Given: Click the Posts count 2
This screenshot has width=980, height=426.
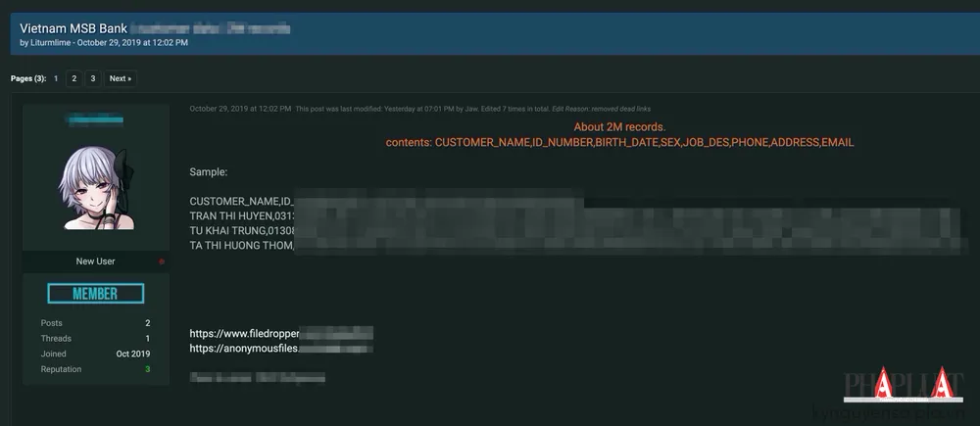Looking at the screenshot, I should (x=148, y=323).
